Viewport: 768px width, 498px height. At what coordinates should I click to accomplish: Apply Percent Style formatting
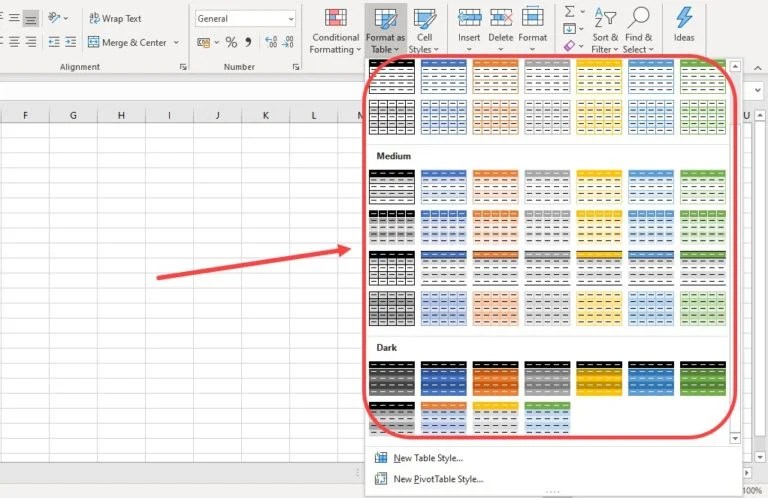click(x=231, y=43)
